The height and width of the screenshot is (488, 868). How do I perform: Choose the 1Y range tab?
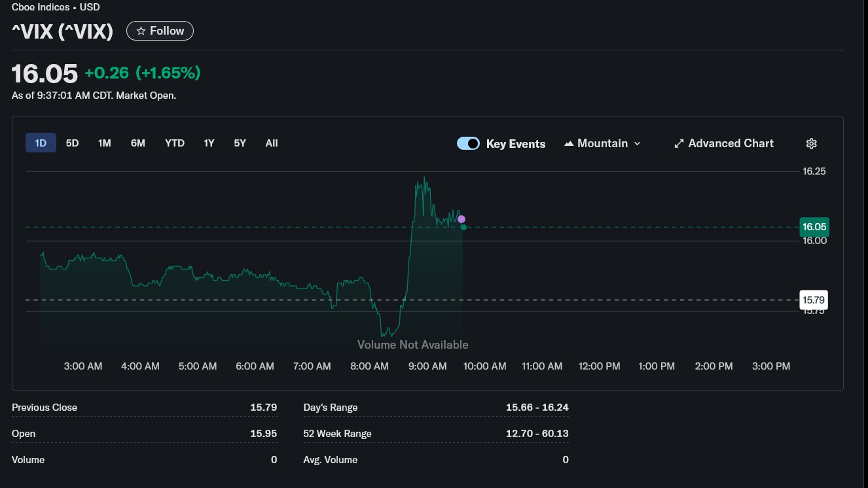coord(209,143)
